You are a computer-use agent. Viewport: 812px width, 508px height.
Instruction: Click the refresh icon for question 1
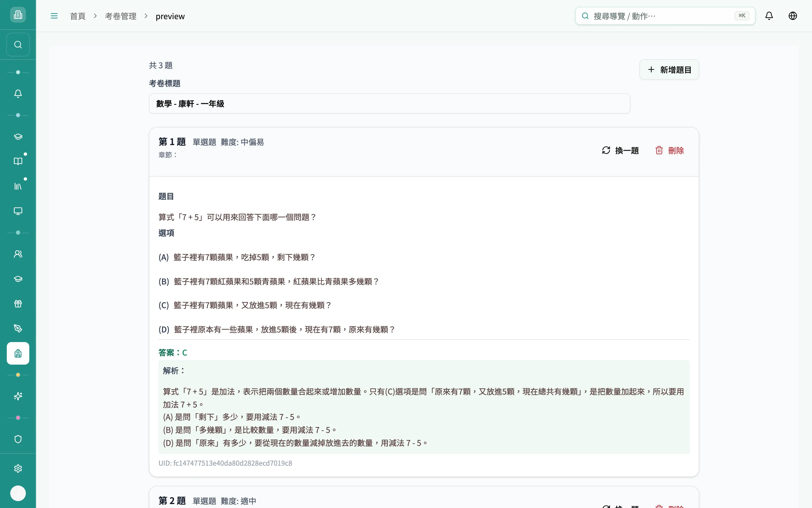point(606,150)
